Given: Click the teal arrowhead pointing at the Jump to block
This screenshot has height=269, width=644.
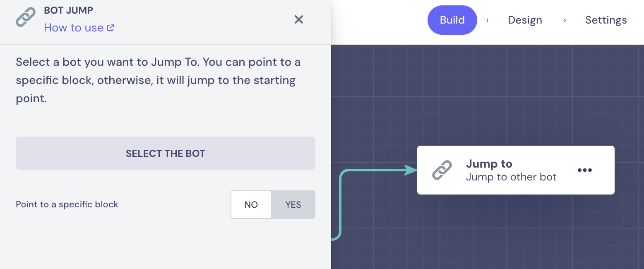Looking at the screenshot, I should [410, 170].
